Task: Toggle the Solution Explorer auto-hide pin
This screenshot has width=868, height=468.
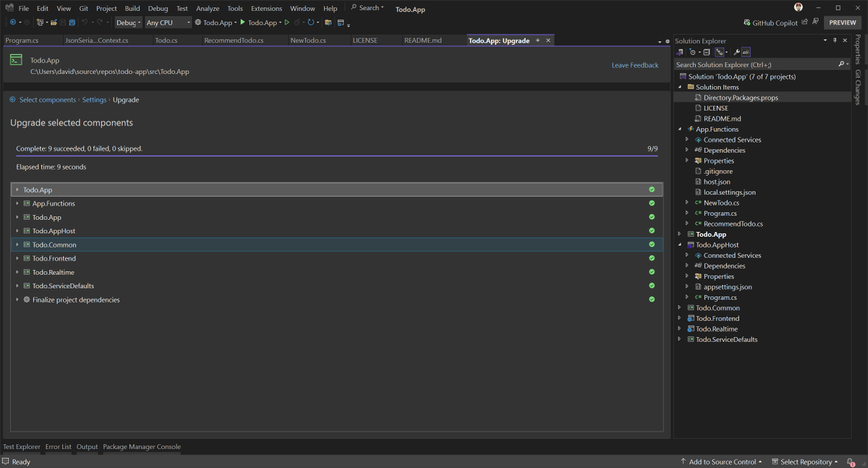Action: click(835, 41)
